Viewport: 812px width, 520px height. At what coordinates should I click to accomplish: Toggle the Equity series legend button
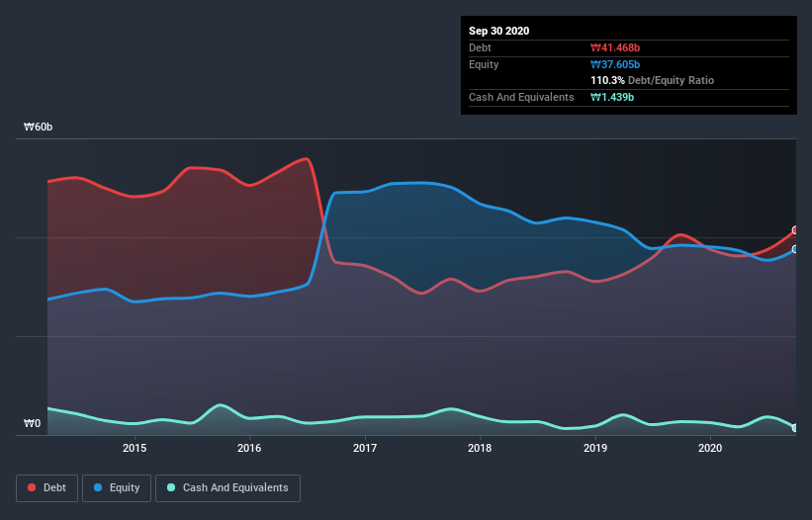click(x=117, y=488)
